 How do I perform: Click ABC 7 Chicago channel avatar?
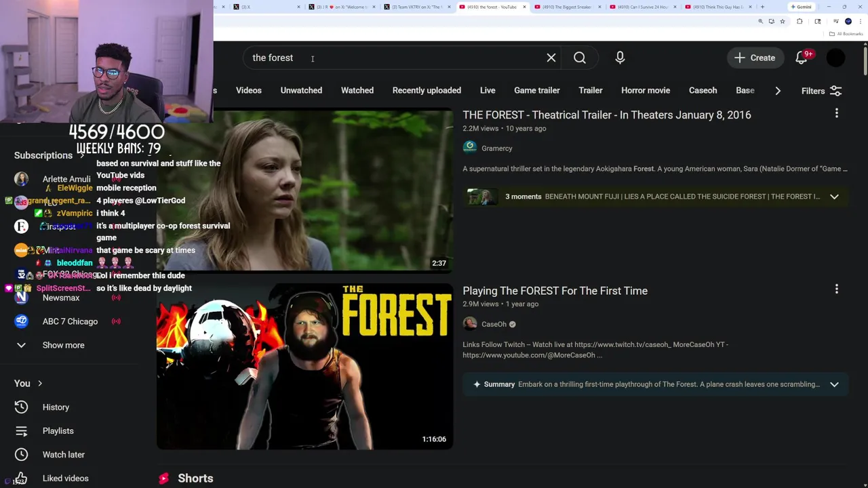(22, 321)
